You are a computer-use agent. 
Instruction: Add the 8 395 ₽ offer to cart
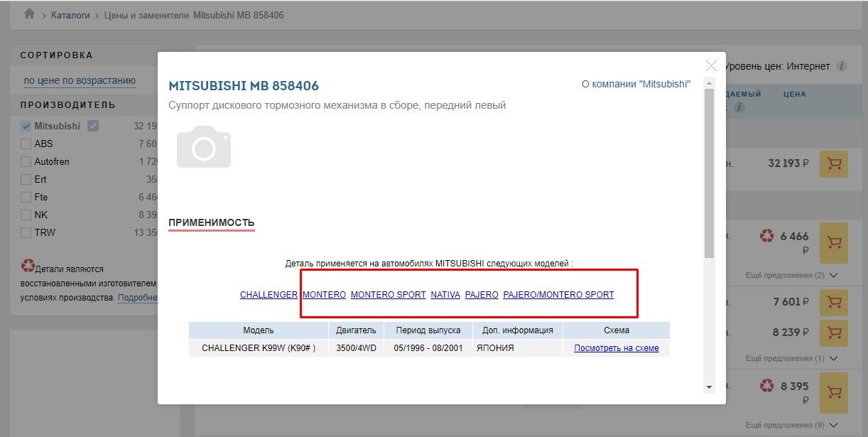pyautogui.click(x=835, y=392)
